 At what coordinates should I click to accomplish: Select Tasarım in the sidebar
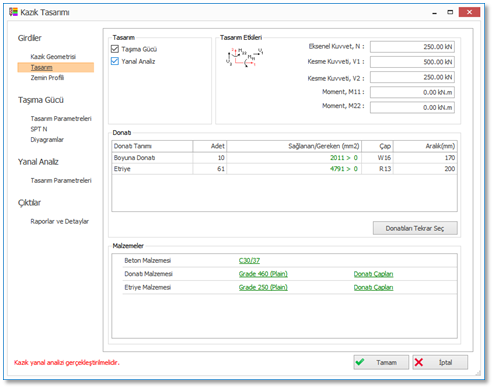tap(56, 67)
